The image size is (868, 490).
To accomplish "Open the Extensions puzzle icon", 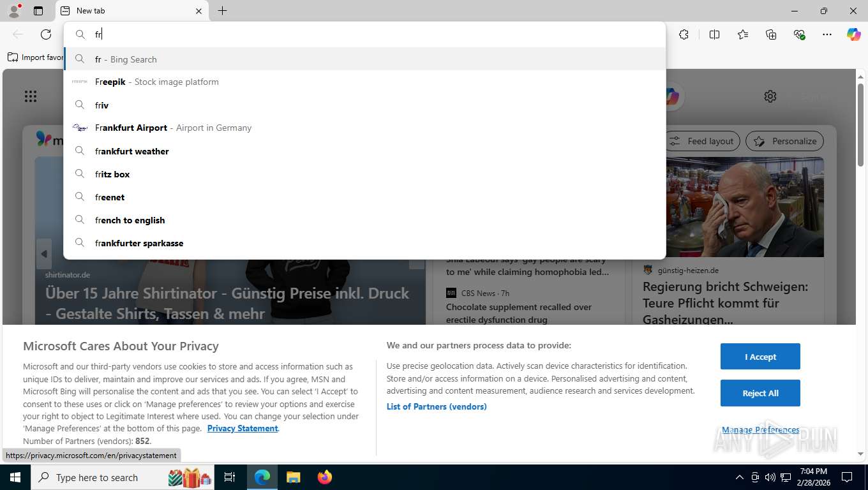I will pyautogui.click(x=684, y=34).
